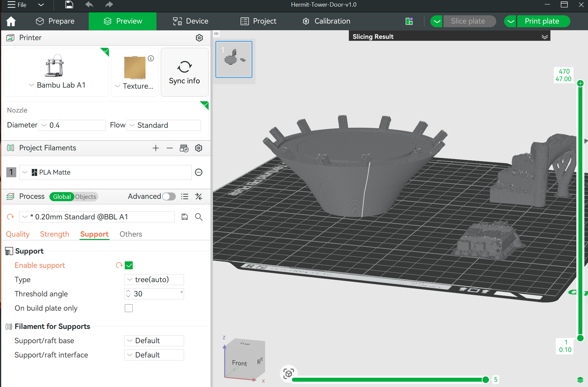588x387 pixels.
Task: Remove a project filament with minus icon
Action: [x=170, y=148]
